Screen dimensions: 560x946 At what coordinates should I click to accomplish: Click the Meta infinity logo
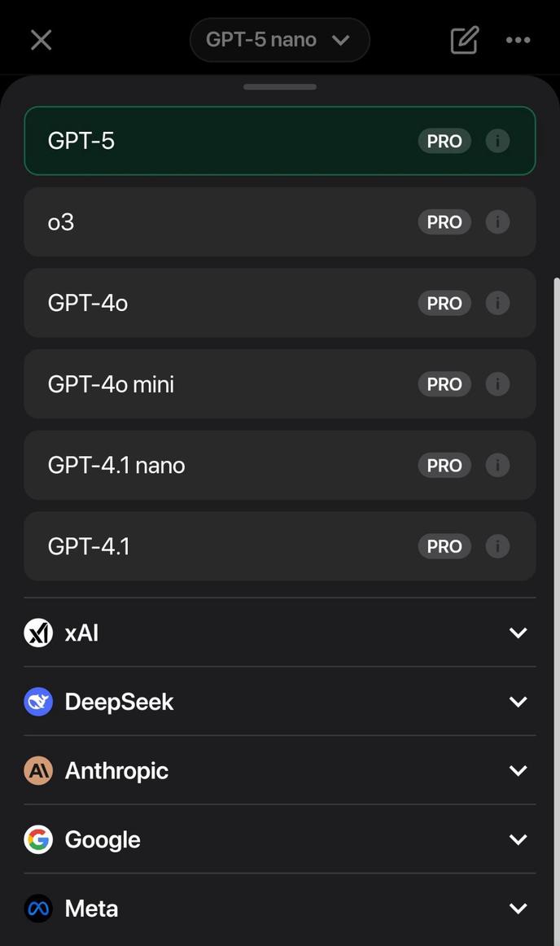click(37, 907)
